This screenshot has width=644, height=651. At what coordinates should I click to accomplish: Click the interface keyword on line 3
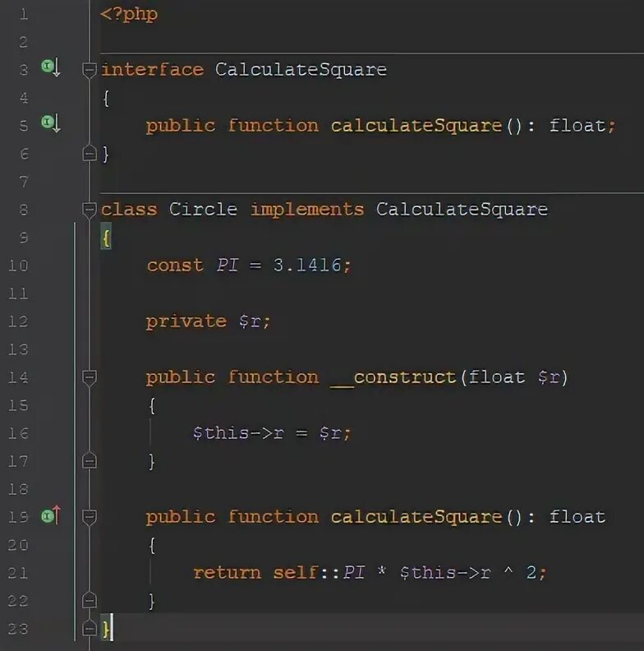point(152,69)
